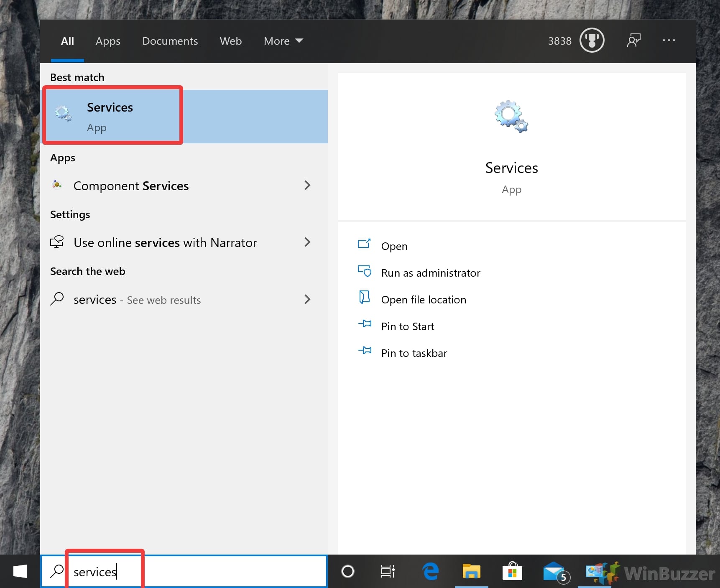Click the Narrator settings icon
720x588 pixels.
[57, 242]
